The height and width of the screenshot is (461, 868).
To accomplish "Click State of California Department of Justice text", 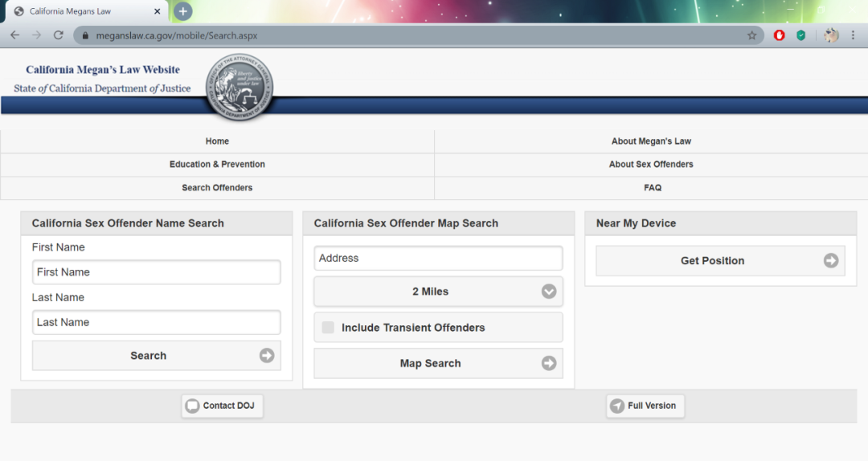I will pyautogui.click(x=102, y=88).
